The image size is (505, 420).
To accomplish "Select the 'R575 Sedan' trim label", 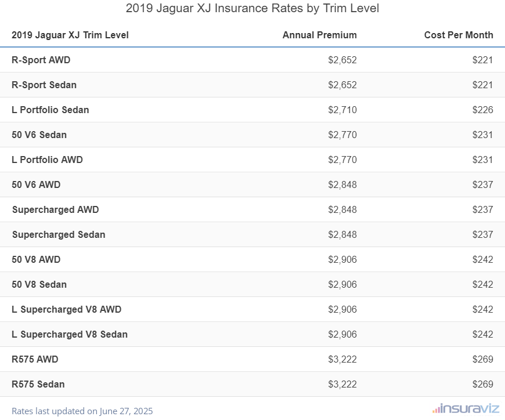I will tap(38, 384).
